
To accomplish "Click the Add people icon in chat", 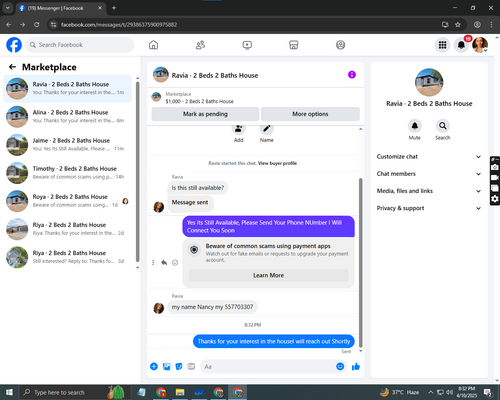I will (x=238, y=129).
